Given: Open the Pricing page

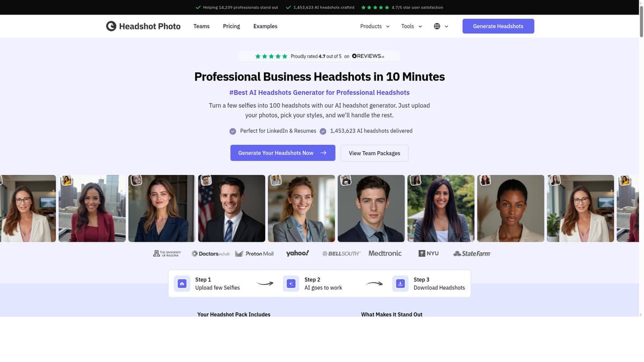Looking at the screenshot, I should tap(231, 26).
